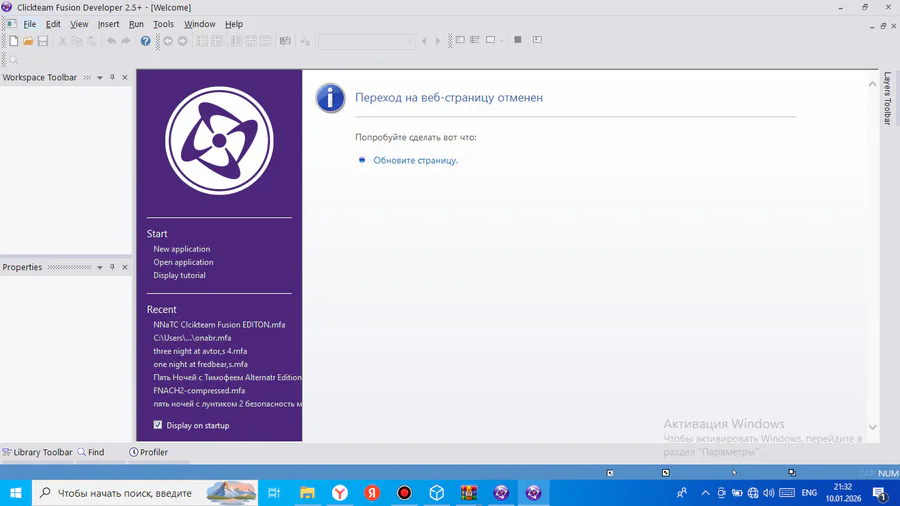Switch to the Library Toolbar tab
900x506 pixels.
(x=37, y=452)
